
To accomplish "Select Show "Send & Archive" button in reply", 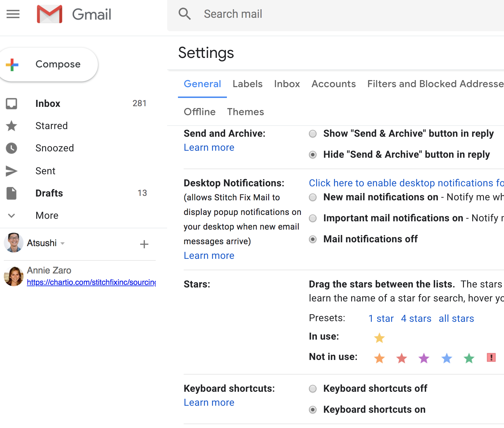I will 313,134.
